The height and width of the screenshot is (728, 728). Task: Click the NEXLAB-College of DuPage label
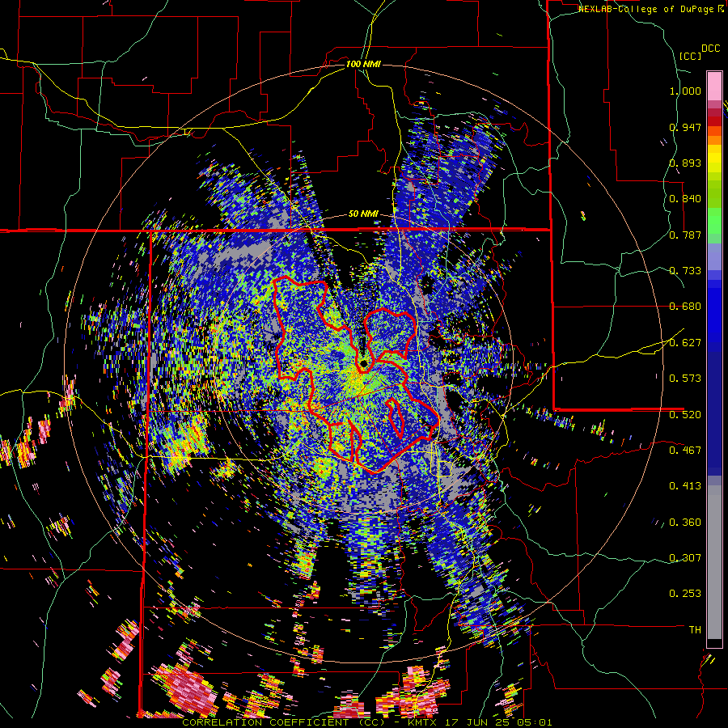(x=648, y=9)
